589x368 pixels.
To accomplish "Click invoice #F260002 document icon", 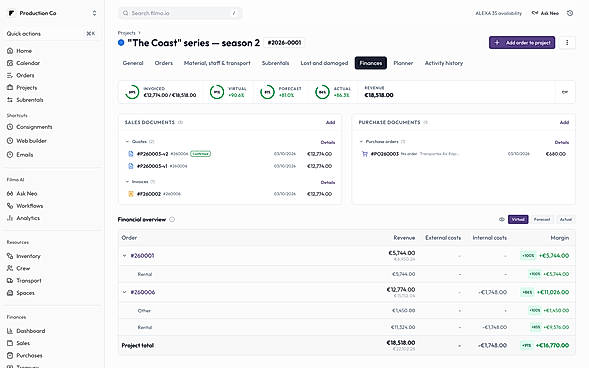I will click(x=131, y=194).
